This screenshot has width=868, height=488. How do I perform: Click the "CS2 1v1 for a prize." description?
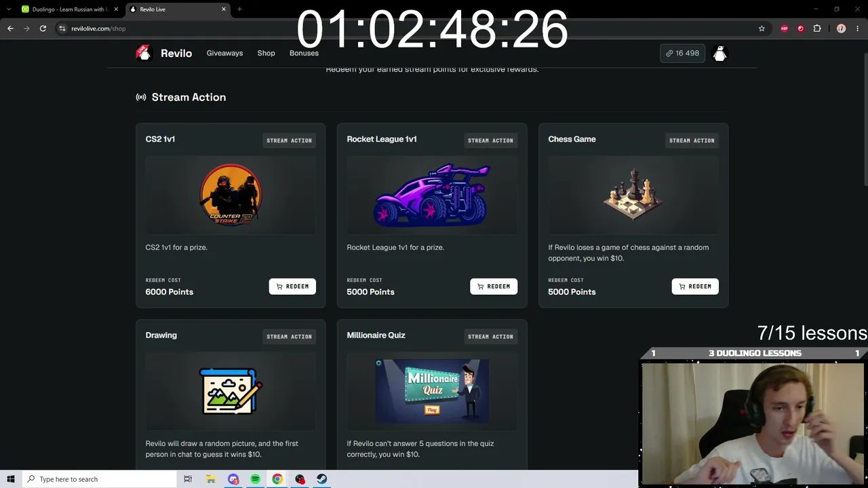coord(176,247)
